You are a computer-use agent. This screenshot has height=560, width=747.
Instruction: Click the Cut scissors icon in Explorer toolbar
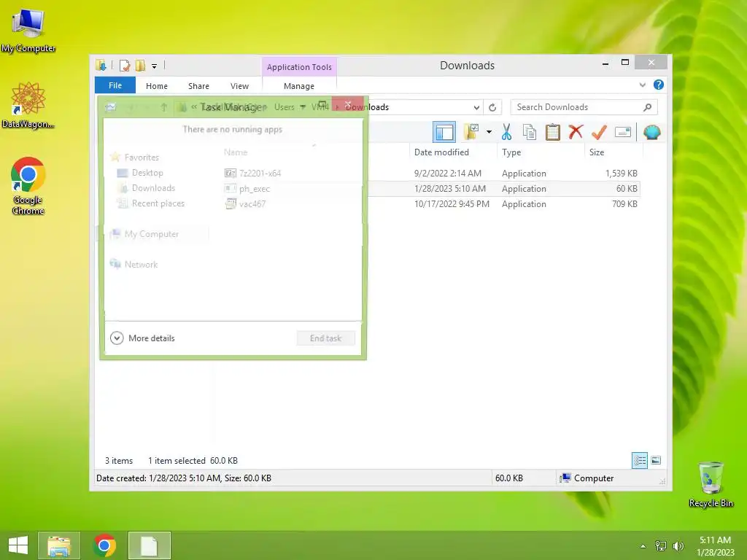point(506,132)
